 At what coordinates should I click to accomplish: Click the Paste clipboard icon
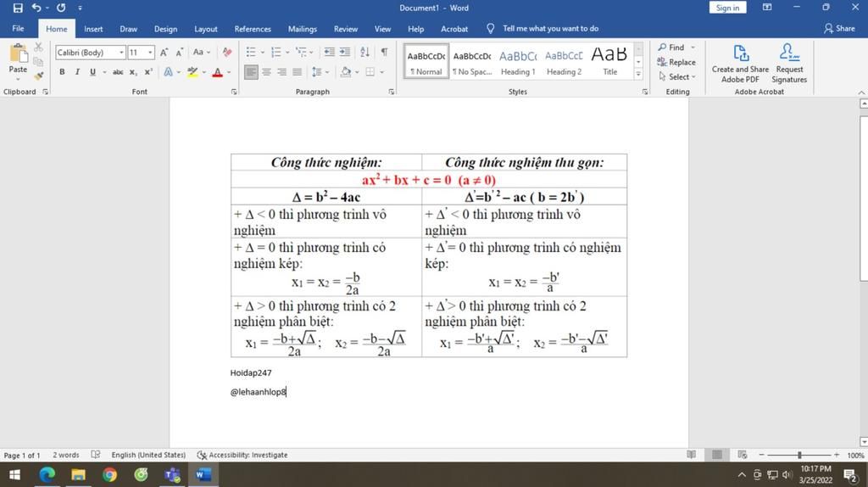pyautogui.click(x=18, y=54)
